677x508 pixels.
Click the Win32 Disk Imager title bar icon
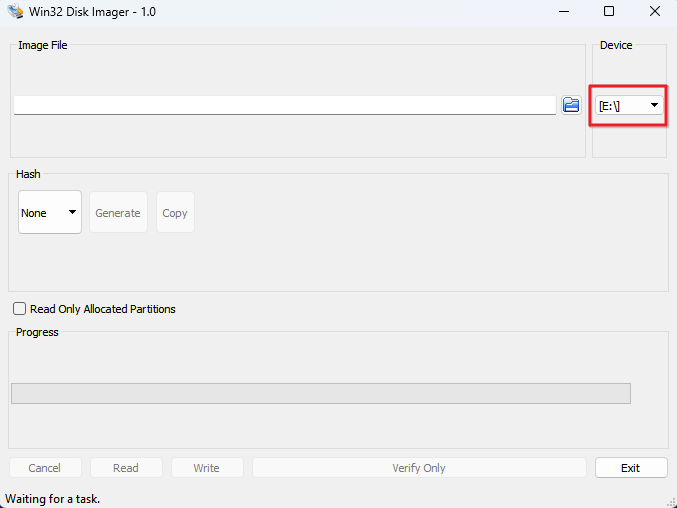click(x=15, y=11)
